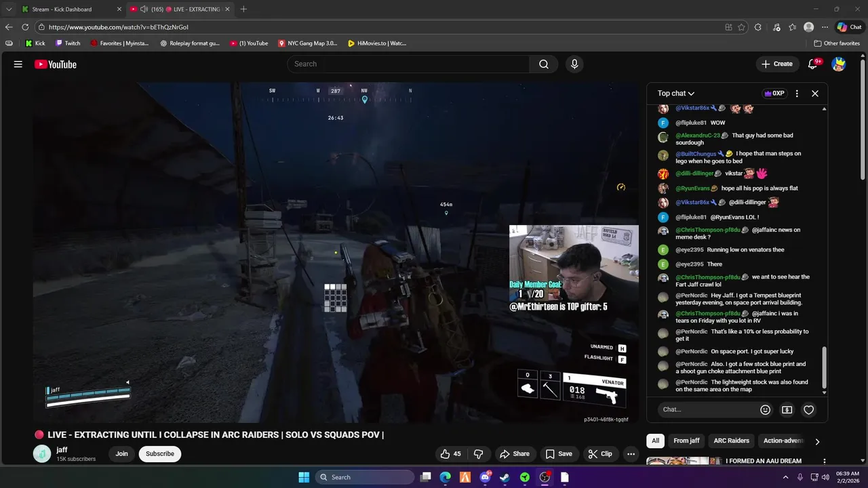Click the browser address bar URL
The height and width of the screenshot is (488, 868).
[x=119, y=27]
